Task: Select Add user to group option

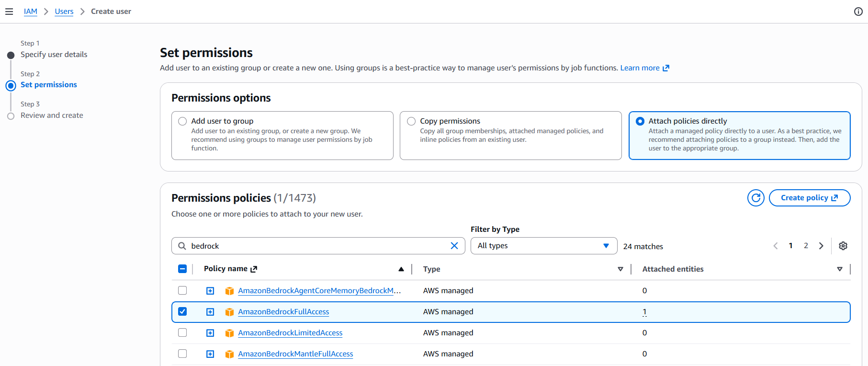Action: click(182, 121)
